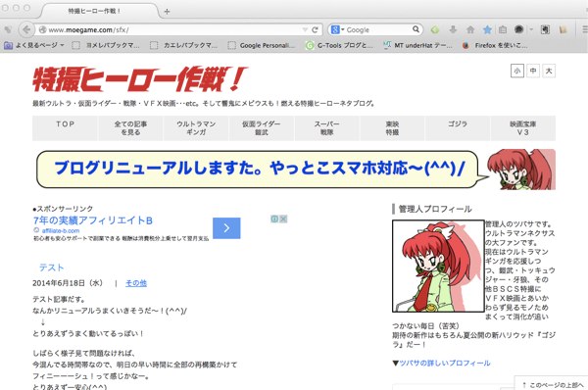Expand the URL bar history dropdown arrow
The height and width of the screenshot is (390, 588).
click(x=305, y=29)
